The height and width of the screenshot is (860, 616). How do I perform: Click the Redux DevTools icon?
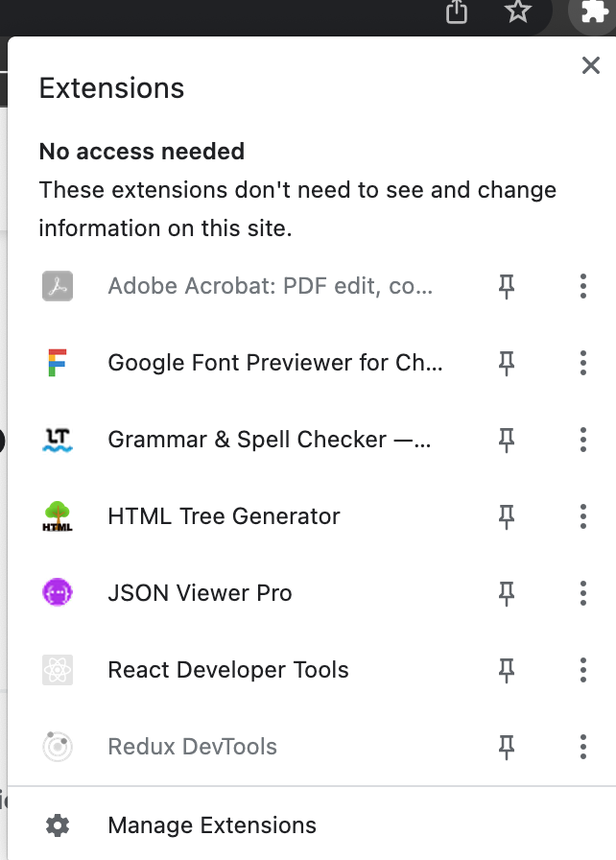tap(57, 747)
